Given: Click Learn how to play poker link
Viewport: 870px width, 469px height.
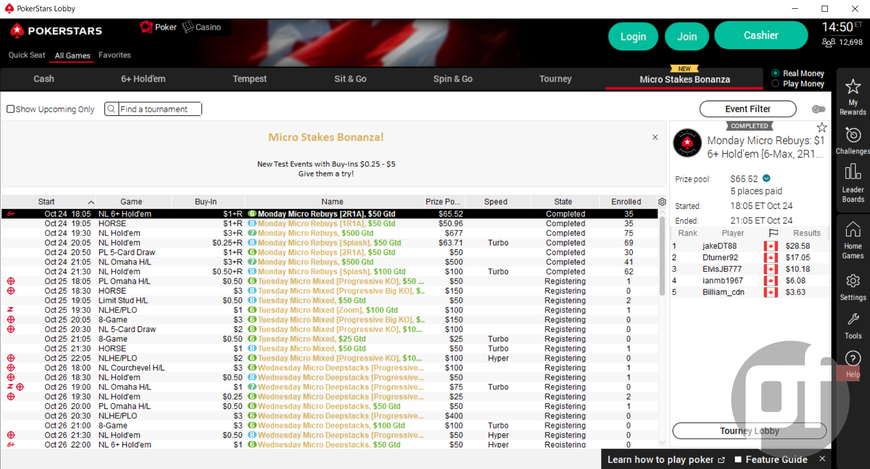Looking at the screenshot, I should click(x=660, y=460).
